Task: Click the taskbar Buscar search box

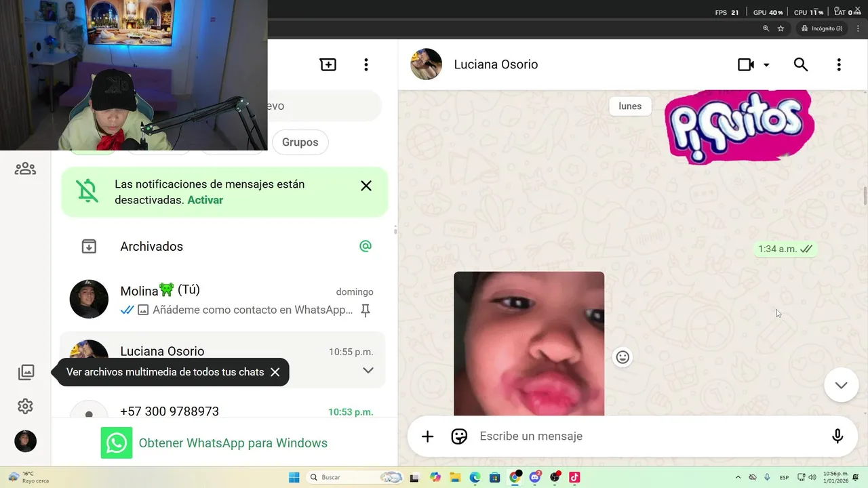Action: [355, 477]
